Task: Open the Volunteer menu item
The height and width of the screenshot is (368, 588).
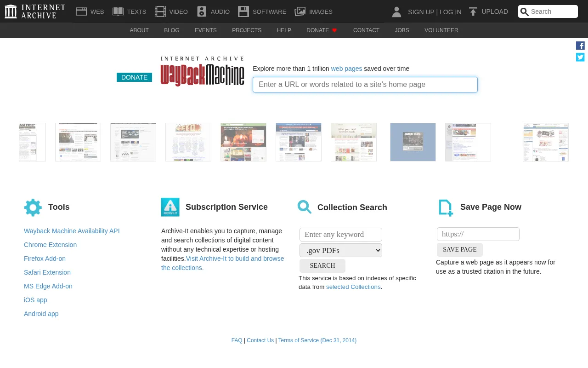Action: pos(441,30)
